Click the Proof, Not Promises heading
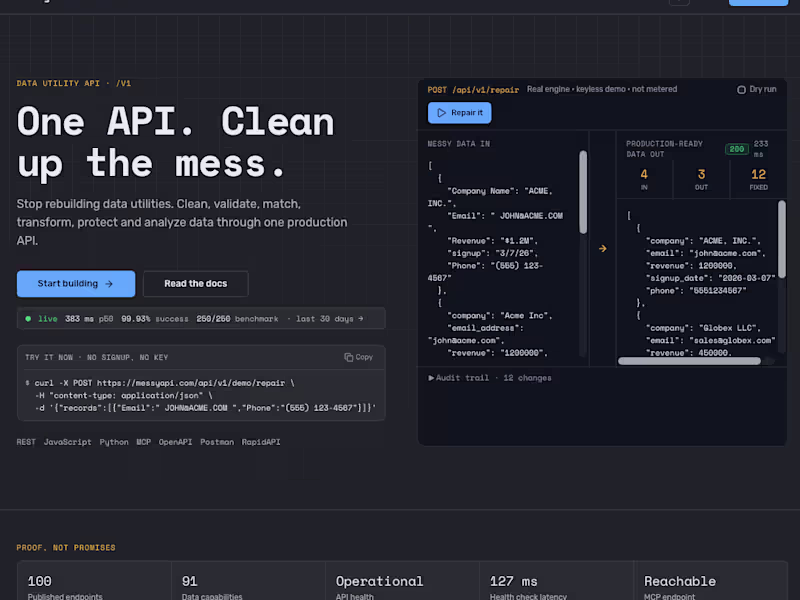 (x=66, y=547)
